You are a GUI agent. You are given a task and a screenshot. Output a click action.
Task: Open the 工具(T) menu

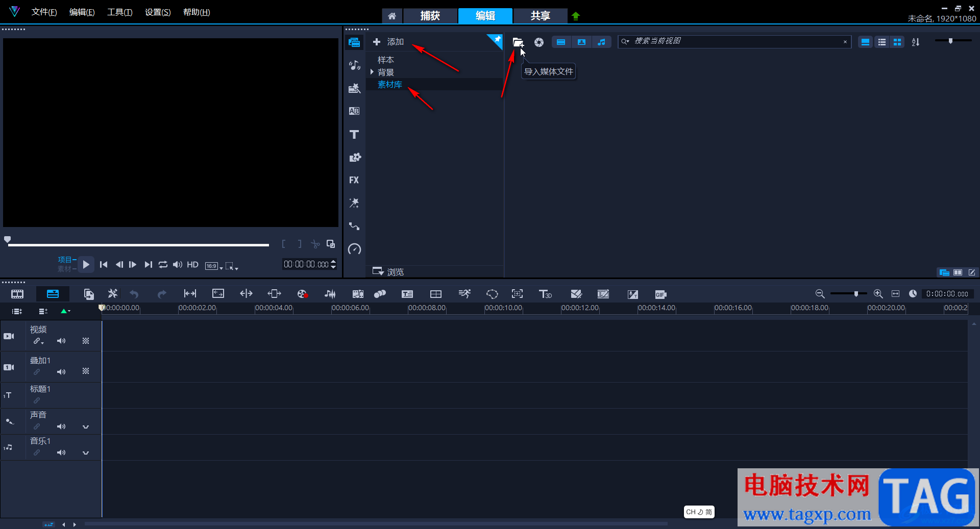[x=120, y=12]
